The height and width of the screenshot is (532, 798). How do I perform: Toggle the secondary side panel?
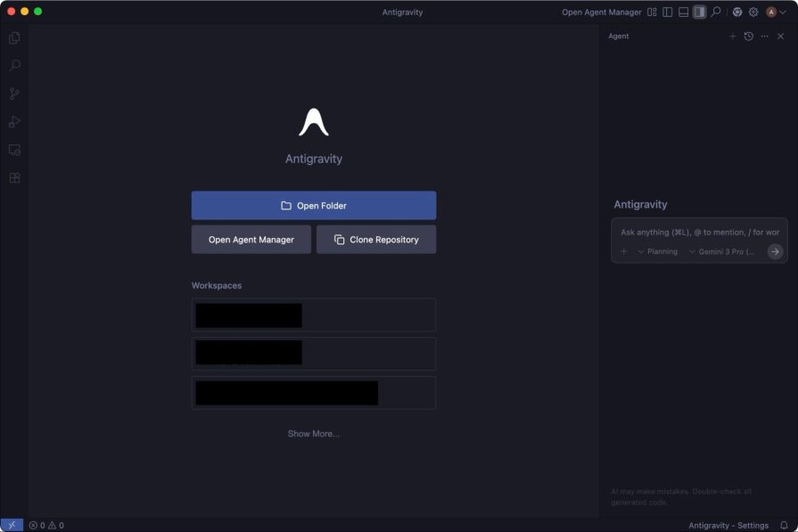pos(698,12)
